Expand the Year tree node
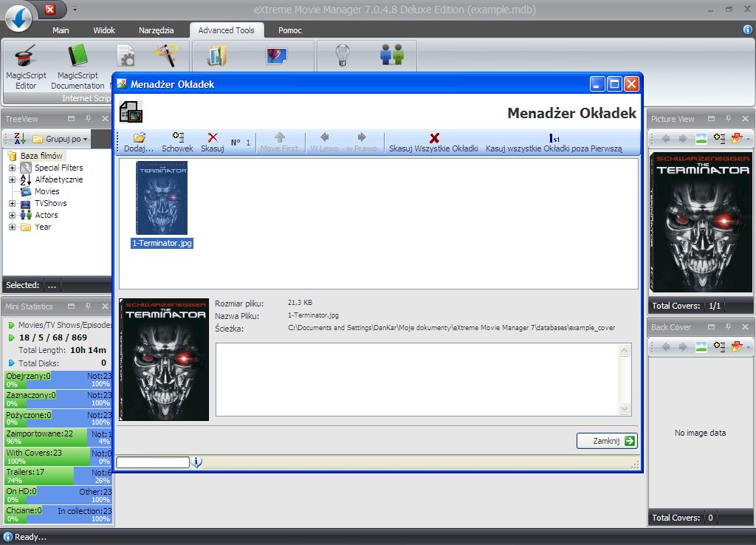Viewport: 756px width, 545px height. click(12, 227)
